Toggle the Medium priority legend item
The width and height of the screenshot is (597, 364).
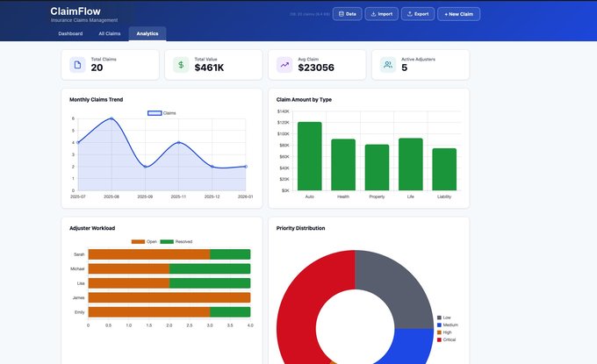pyautogui.click(x=448, y=325)
